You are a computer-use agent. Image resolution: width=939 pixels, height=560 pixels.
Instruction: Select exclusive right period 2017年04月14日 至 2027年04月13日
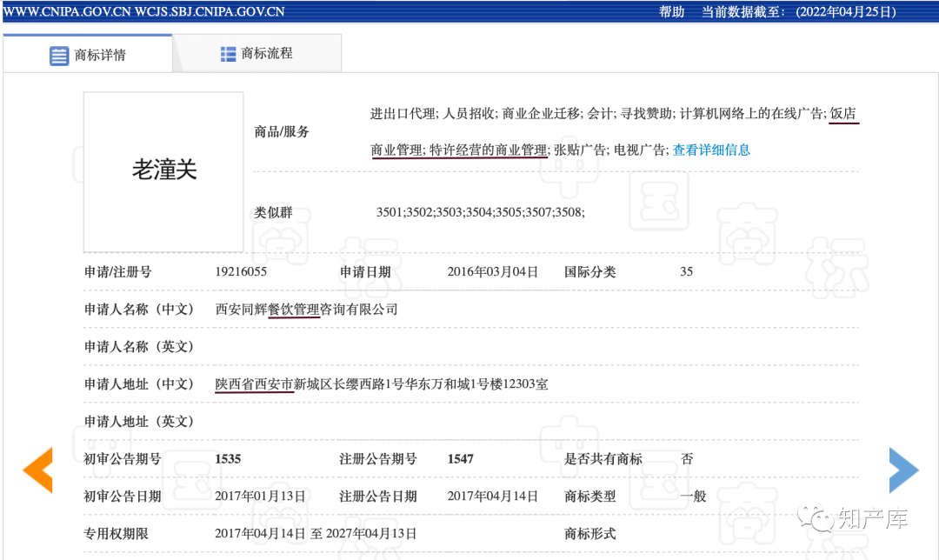tap(316, 533)
